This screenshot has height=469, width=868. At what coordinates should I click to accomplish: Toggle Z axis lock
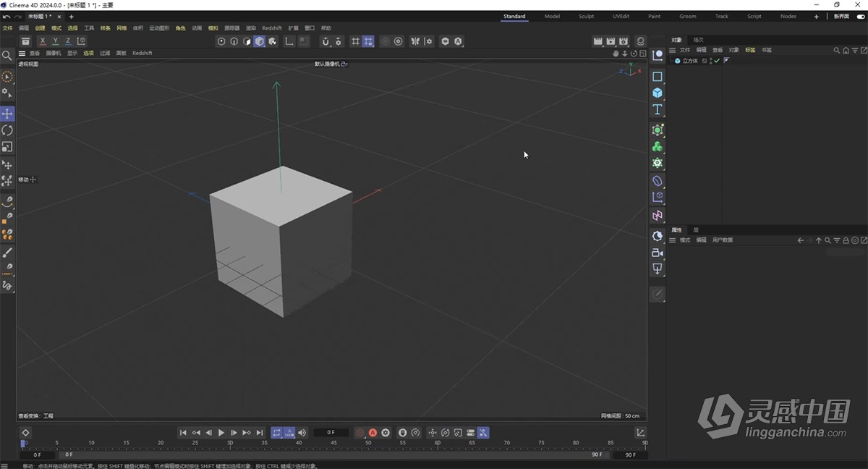coord(69,41)
